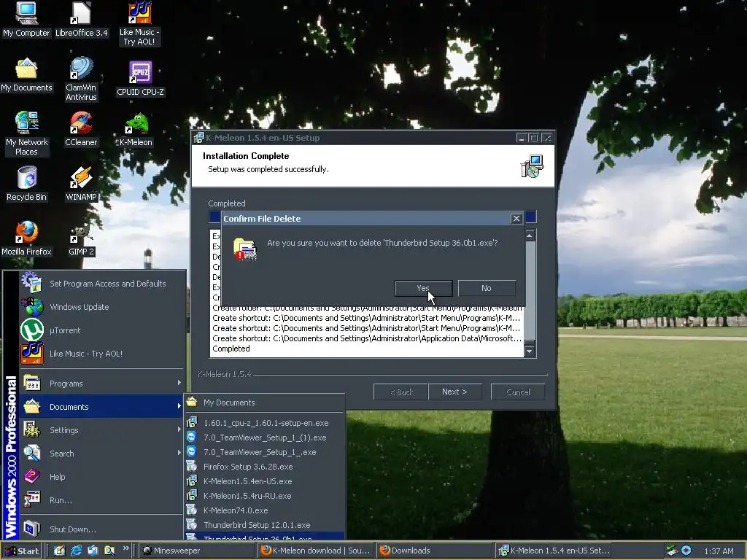Open recent file K-Meleon1.5.4ru-RU.exe
747x560 pixels.
click(x=264, y=496)
